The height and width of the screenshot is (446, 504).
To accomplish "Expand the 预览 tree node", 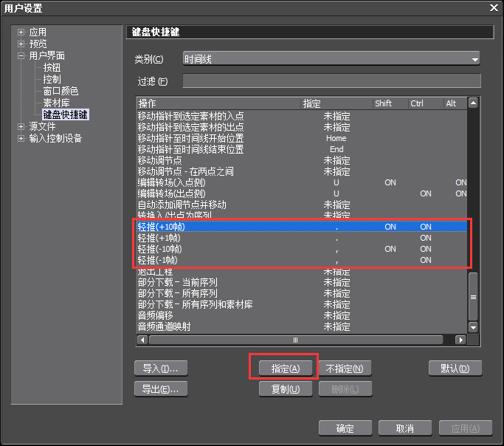I will 21,44.
